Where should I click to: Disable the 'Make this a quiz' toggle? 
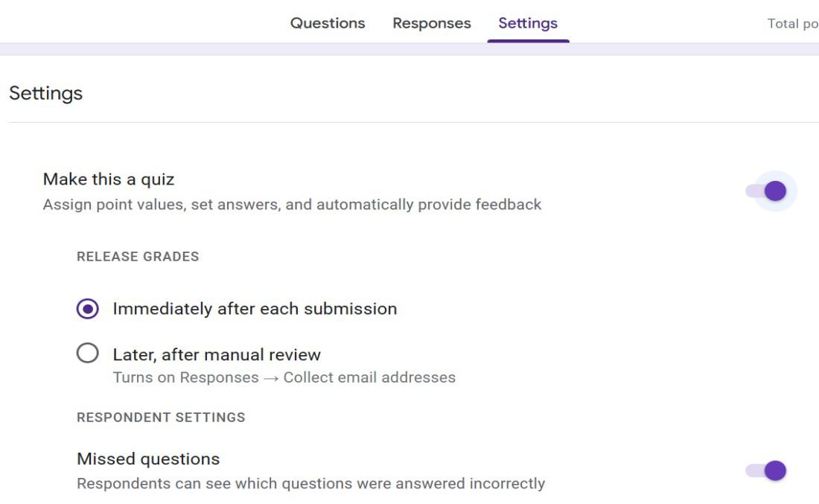(x=768, y=191)
